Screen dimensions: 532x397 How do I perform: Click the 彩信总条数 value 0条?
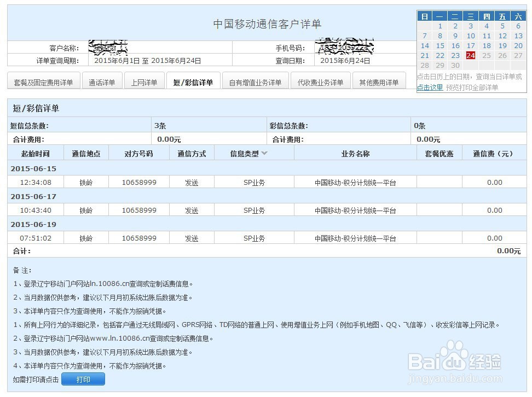(x=420, y=126)
